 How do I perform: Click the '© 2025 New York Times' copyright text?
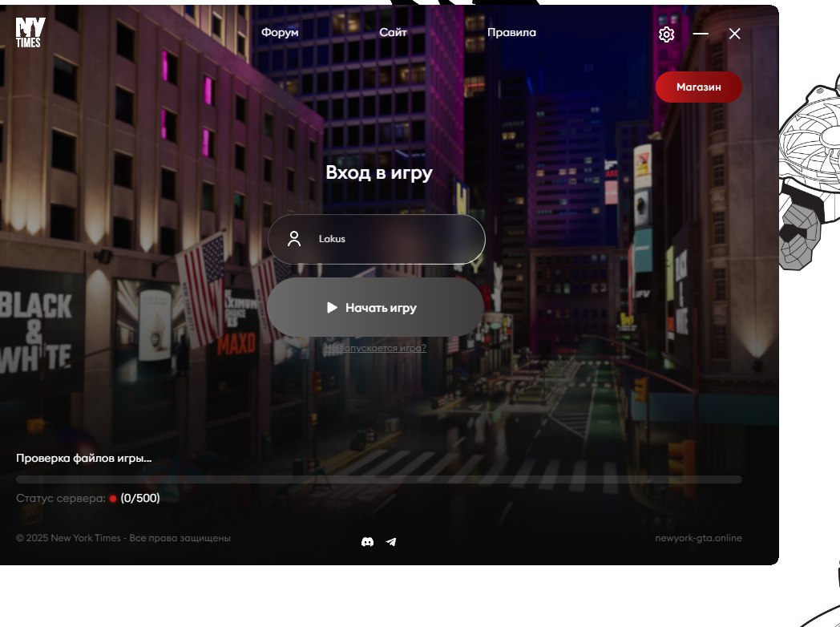(x=123, y=538)
